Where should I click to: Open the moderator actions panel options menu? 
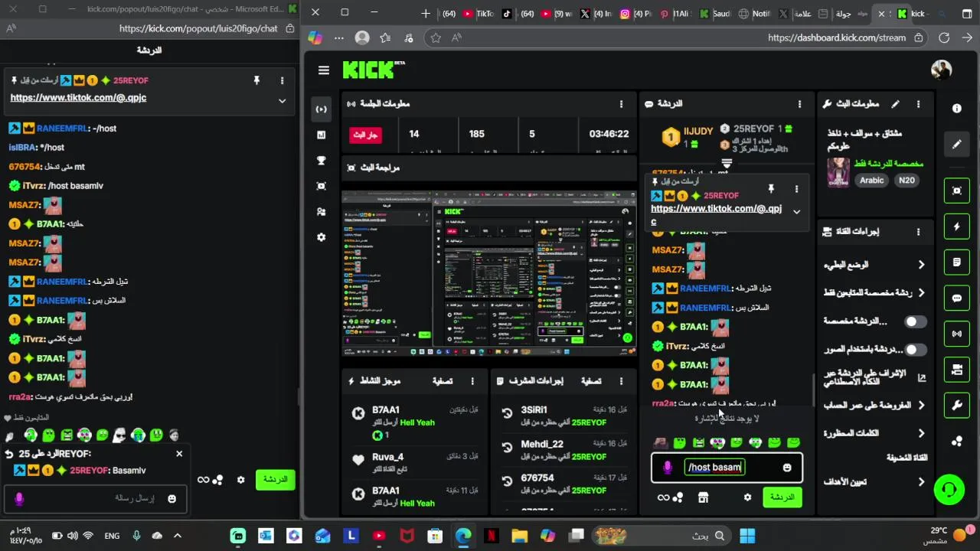(621, 381)
